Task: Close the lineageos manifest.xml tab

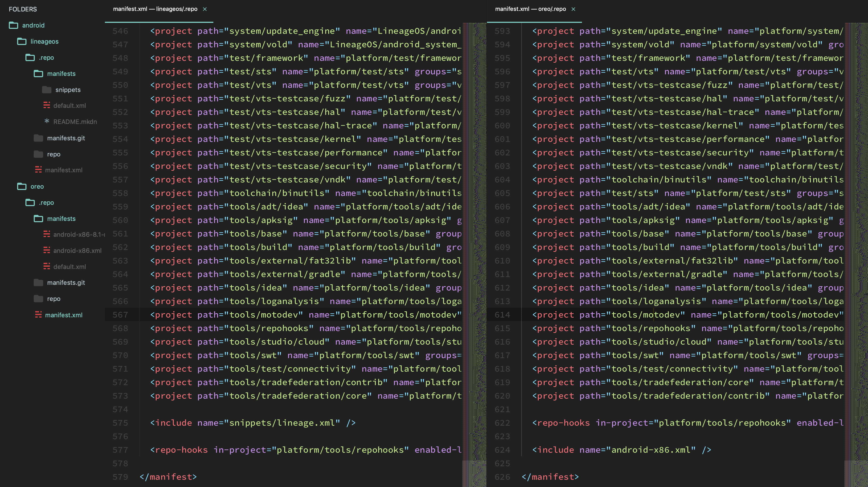Action: (205, 9)
